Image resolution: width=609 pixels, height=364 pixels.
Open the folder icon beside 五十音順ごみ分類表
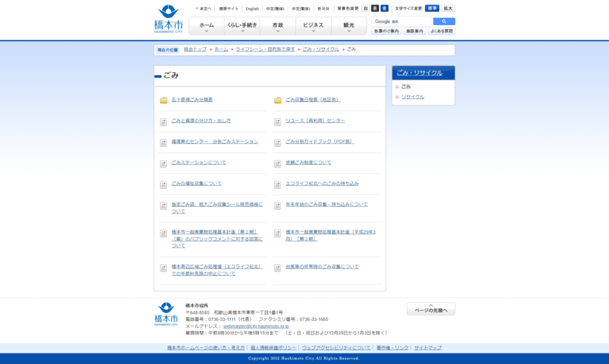164,101
